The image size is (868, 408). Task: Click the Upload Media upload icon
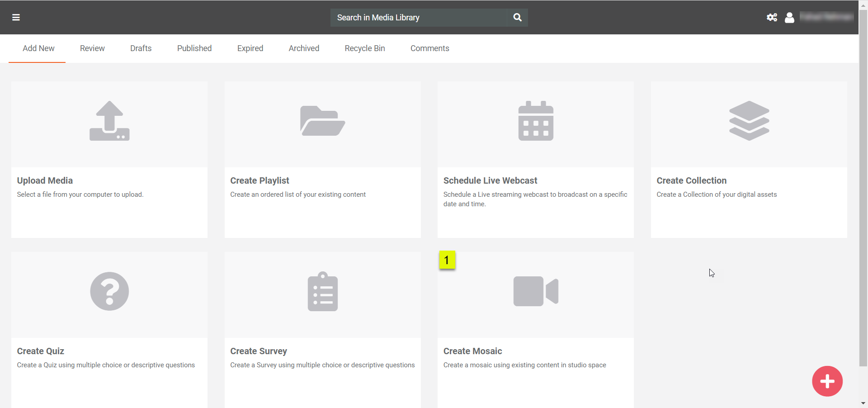tap(109, 121)
